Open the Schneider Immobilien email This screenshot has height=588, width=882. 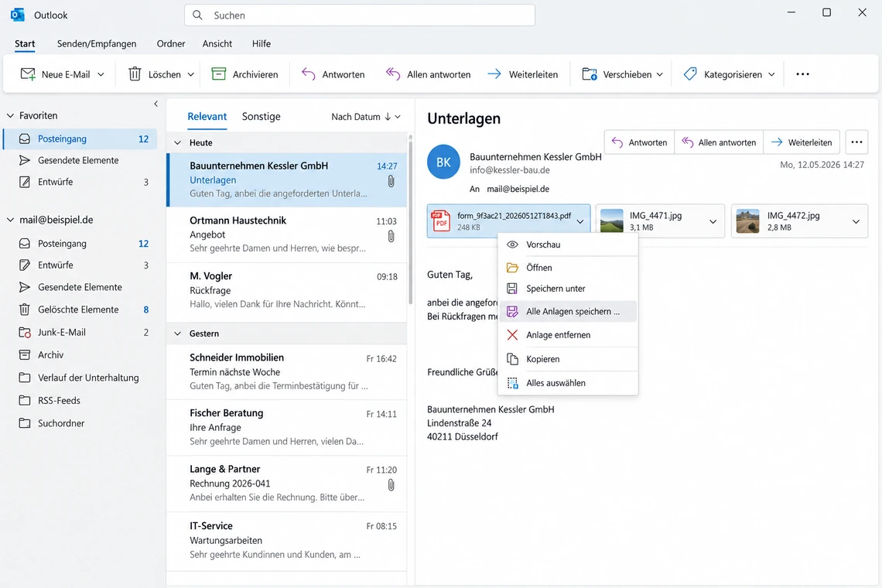pyautogui.click(x=287, y=372)
